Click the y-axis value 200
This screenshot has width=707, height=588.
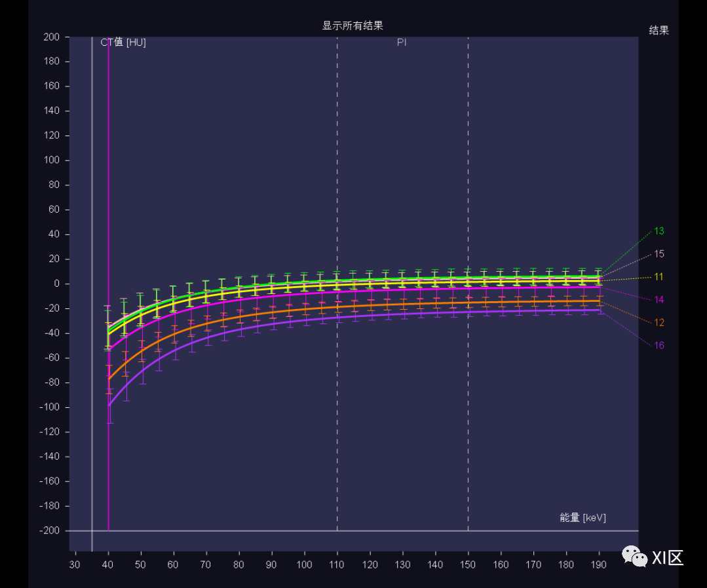[x=51, y=37]
